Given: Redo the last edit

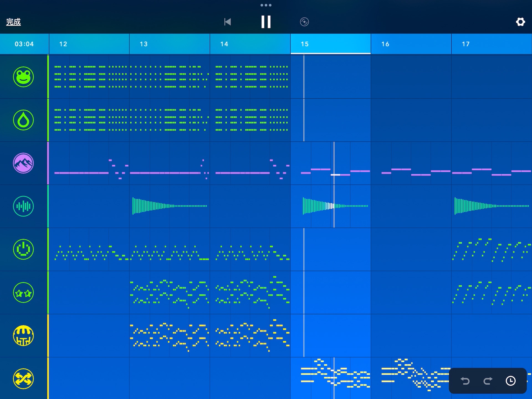Looking at the screenshot, I should tap(488, 381).
